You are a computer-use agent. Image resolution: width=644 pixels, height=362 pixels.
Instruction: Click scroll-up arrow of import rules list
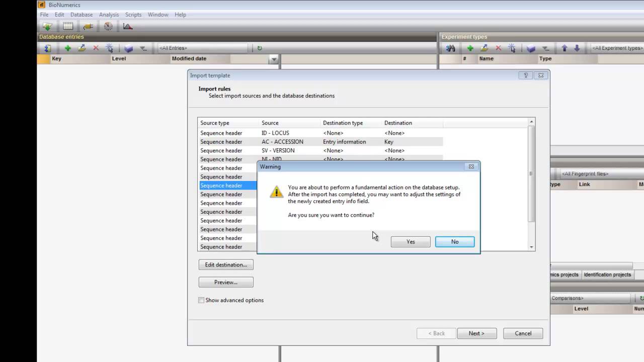(x=531, y=122)
